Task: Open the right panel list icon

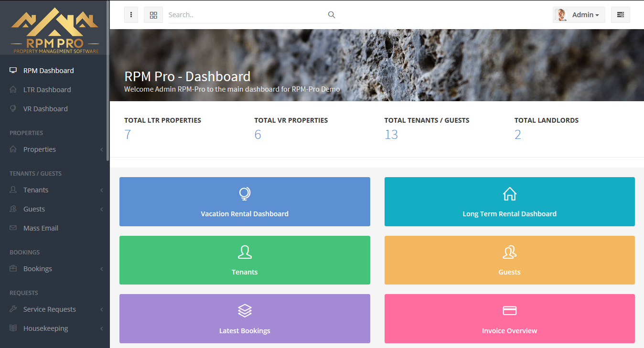Action: pyautogui.click(x=620, y=15)
